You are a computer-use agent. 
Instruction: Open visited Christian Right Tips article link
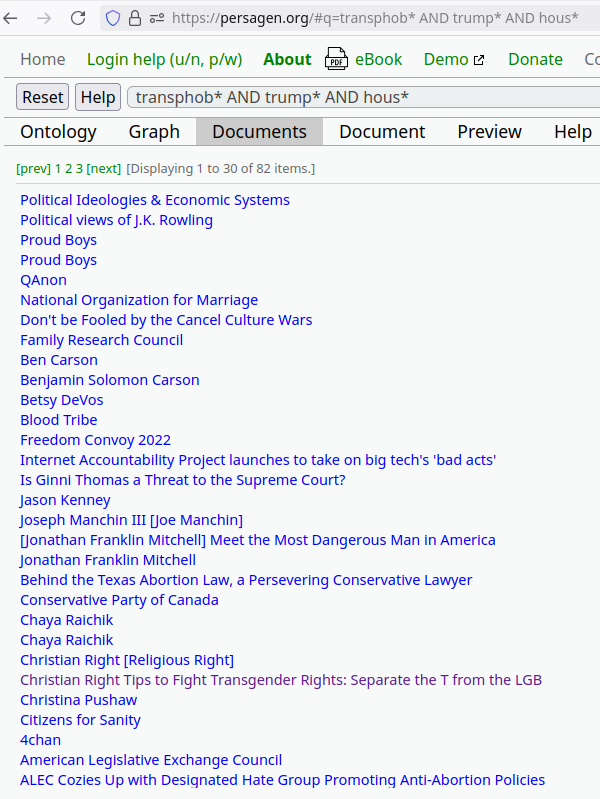click(x=281, y=680)
